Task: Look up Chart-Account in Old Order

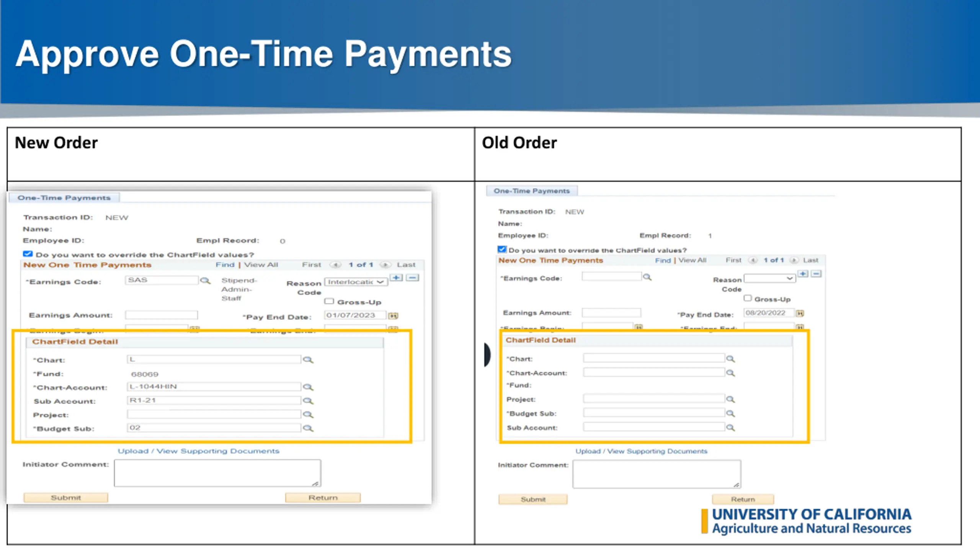Action: (x=730, y=373)
